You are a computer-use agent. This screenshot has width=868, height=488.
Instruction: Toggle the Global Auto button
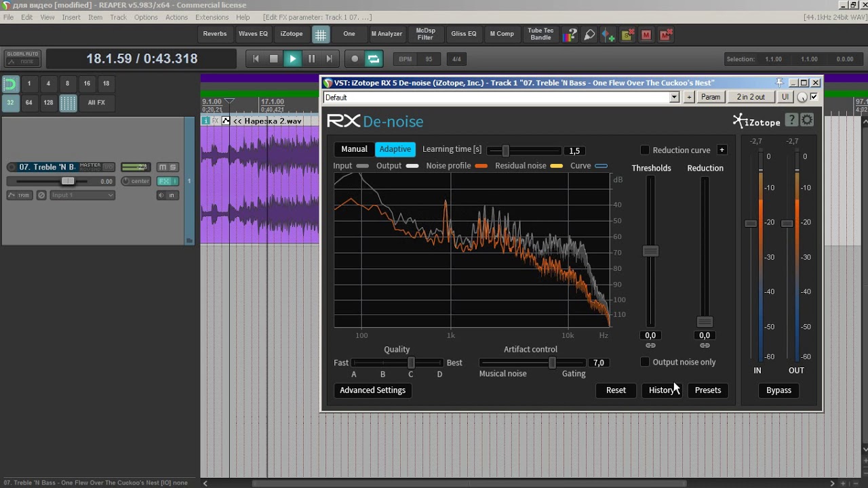click(23, 58)
